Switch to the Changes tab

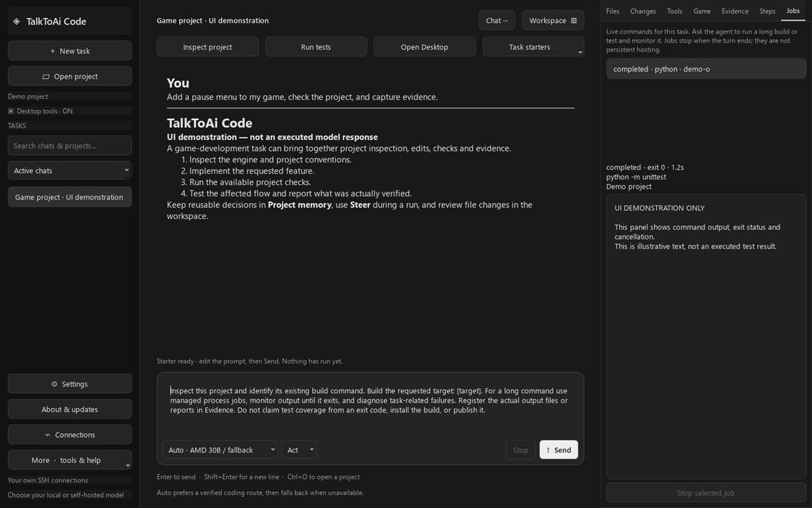[x=643, y=11]
